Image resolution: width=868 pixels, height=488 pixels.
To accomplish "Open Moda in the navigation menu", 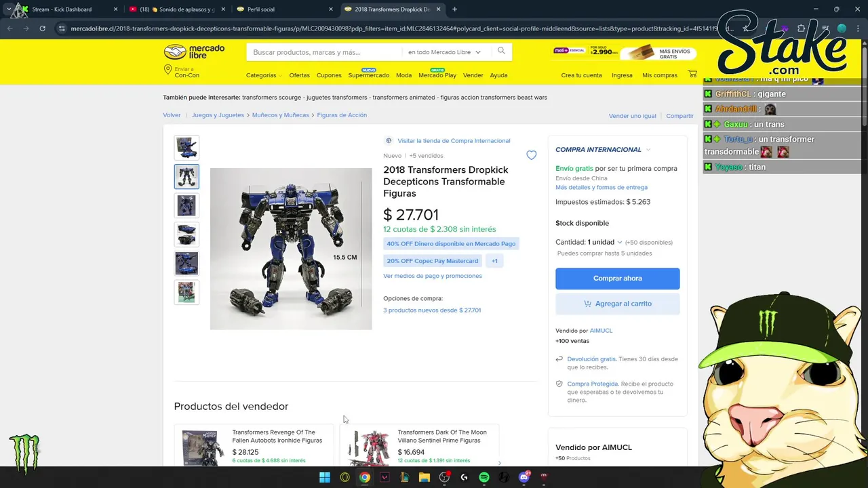I will pyautogui.click(x=403, y=75).
